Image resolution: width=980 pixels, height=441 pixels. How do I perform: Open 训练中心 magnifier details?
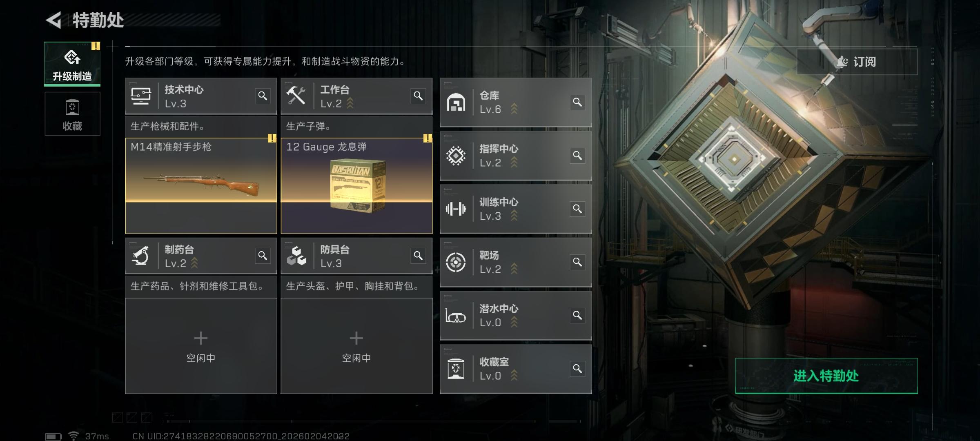click(577, 209)
